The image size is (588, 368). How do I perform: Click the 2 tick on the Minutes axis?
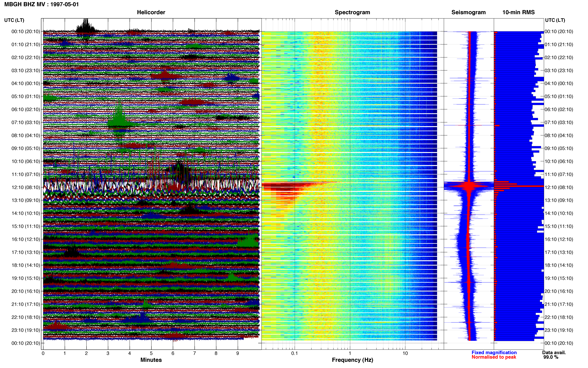[x=86, y=353]
